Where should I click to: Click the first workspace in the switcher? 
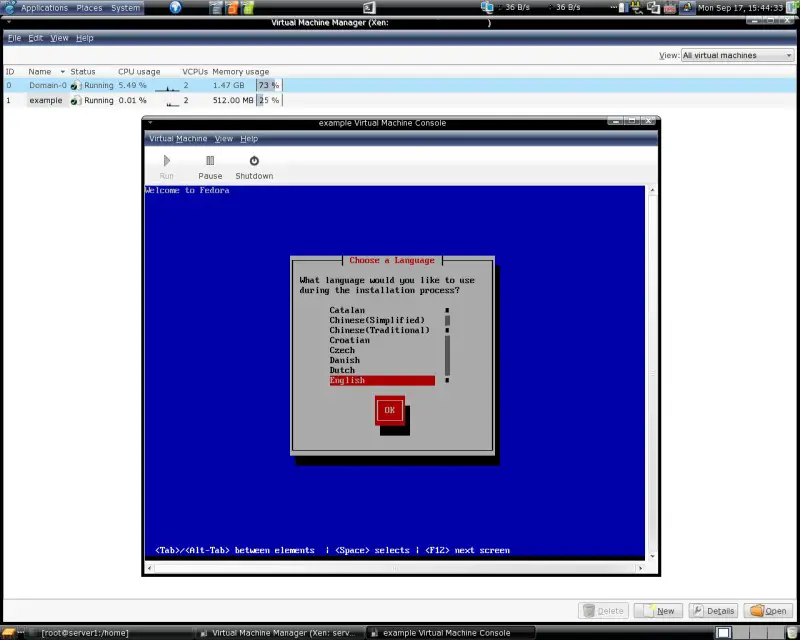(x=722, y=633)
